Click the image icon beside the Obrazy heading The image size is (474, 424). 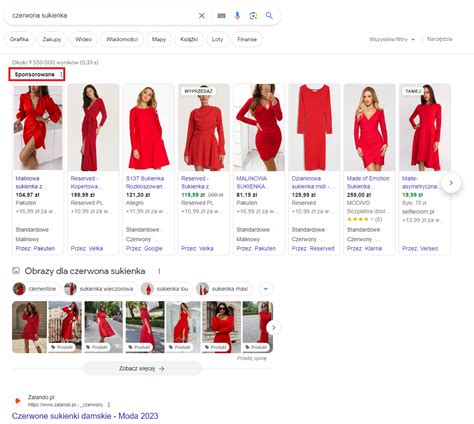click(16, 271)
